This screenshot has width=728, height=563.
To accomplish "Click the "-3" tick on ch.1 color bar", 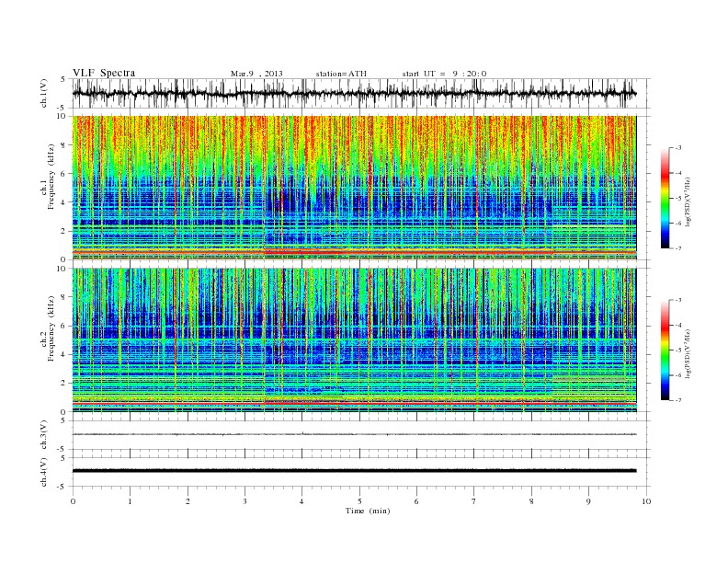I will click(678, 148).
